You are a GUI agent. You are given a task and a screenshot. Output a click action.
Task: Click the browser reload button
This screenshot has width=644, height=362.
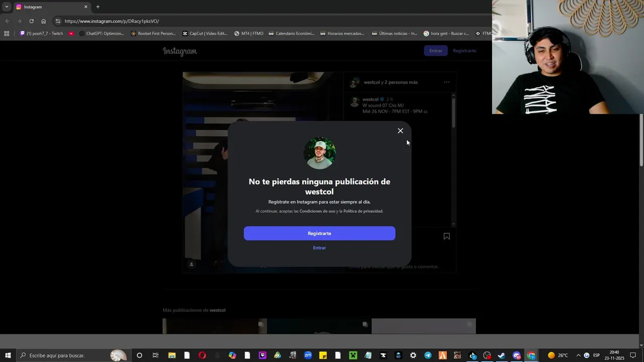coord(31,21)
